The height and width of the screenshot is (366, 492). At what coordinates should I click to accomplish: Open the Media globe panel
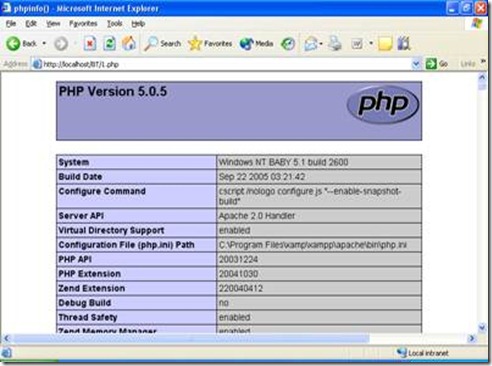(x=256, y=43)
